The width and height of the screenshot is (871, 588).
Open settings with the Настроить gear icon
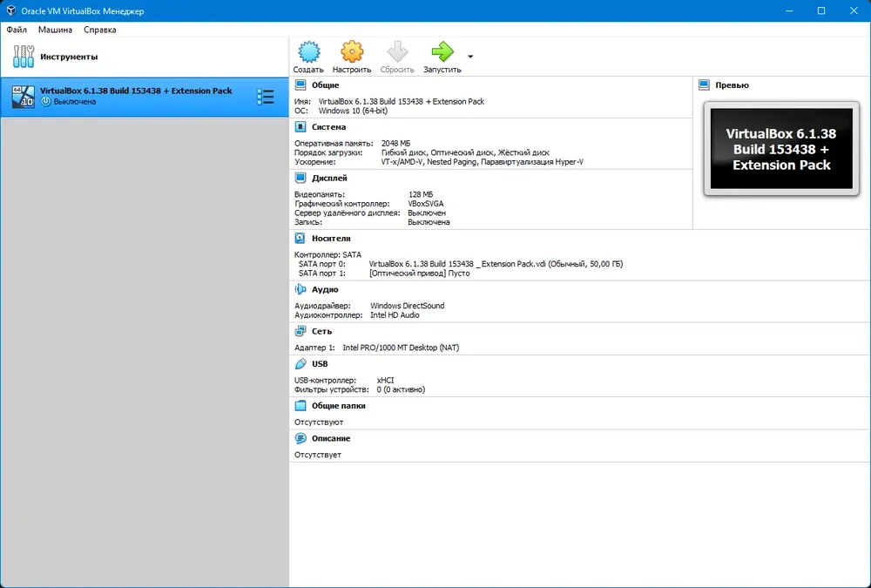(x=352, y=51)
